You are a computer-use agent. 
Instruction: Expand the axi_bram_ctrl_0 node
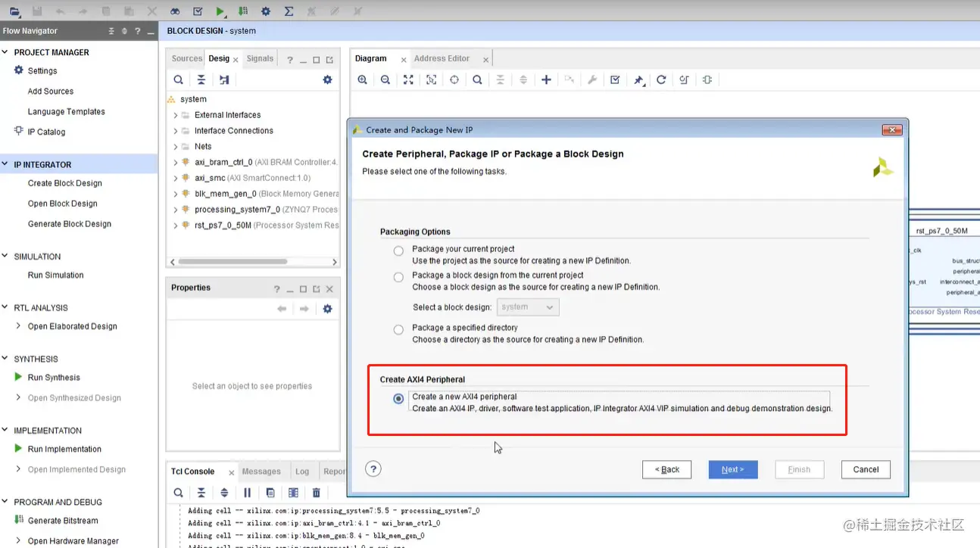click(176, 162)
